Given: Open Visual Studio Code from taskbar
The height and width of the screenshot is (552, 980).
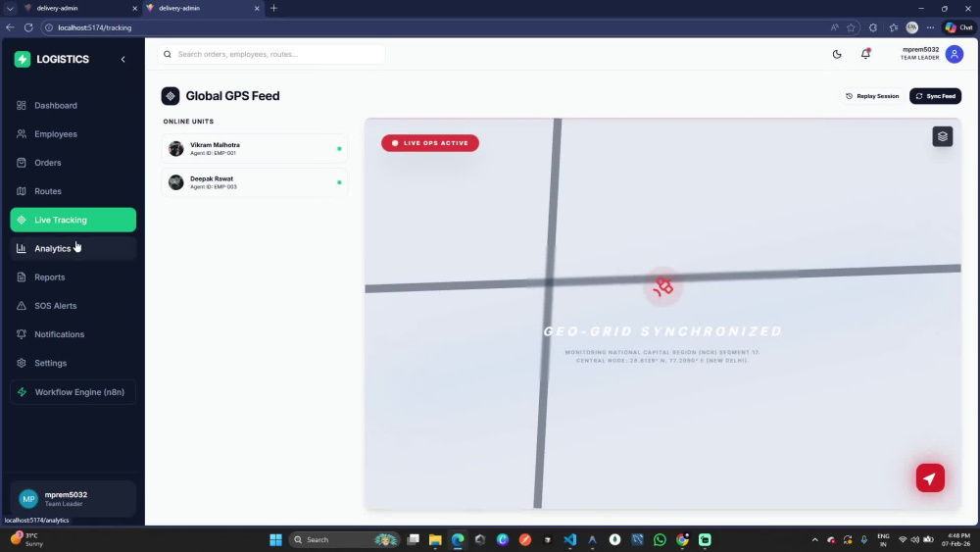Looking at the screenshot, I should [x=570, y=539].
